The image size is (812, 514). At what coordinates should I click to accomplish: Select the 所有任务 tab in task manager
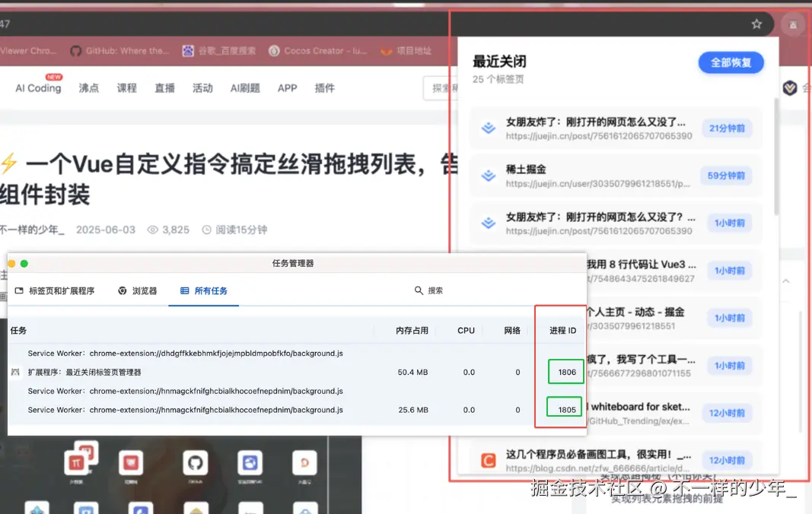pos(203,291)
